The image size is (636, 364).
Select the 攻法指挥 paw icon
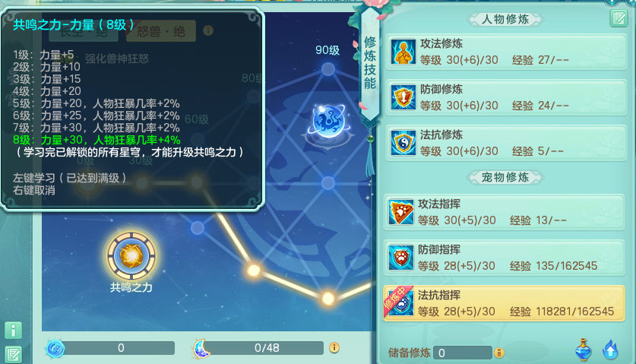click(401, 212)
